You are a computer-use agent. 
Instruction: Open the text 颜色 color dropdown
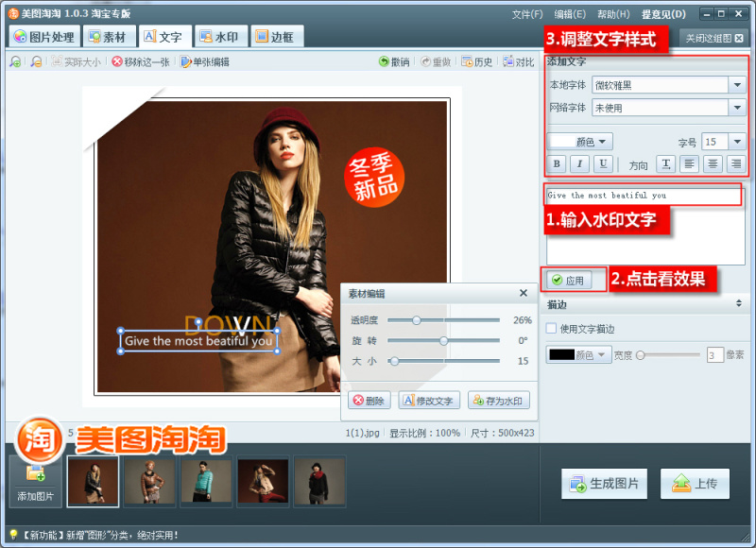pyautogui.click(x=580, y=142)
